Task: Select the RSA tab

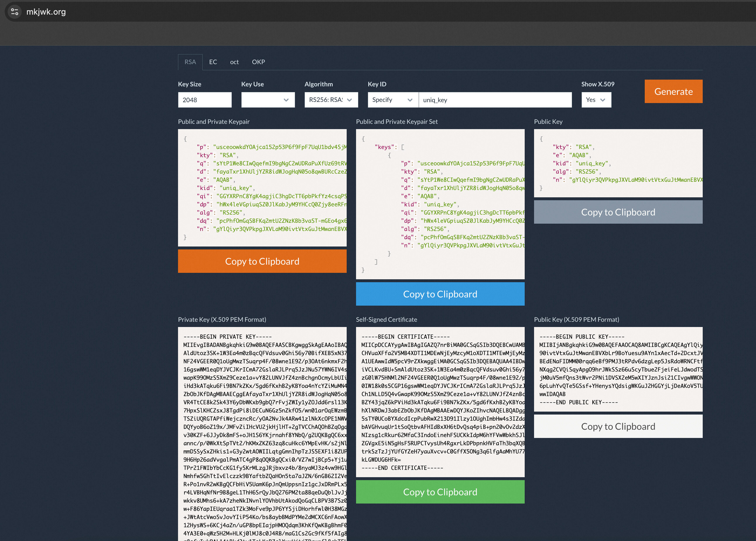Action: point(190,62)
